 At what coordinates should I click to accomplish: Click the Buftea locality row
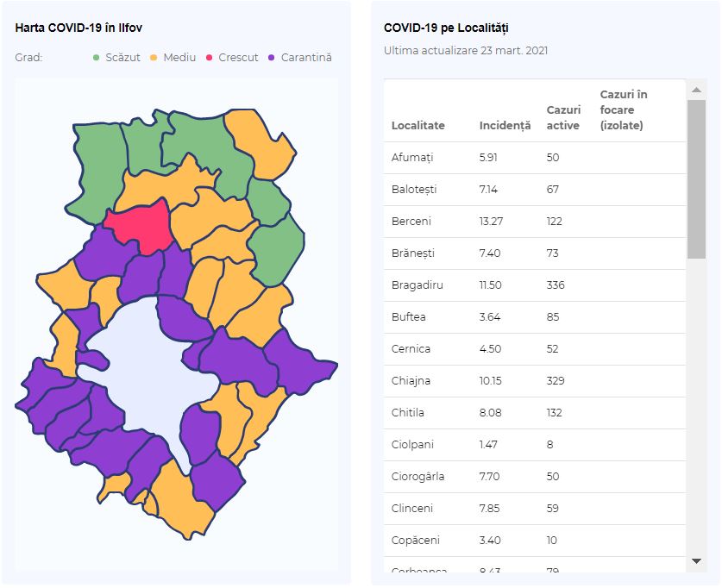pos(535,317)
